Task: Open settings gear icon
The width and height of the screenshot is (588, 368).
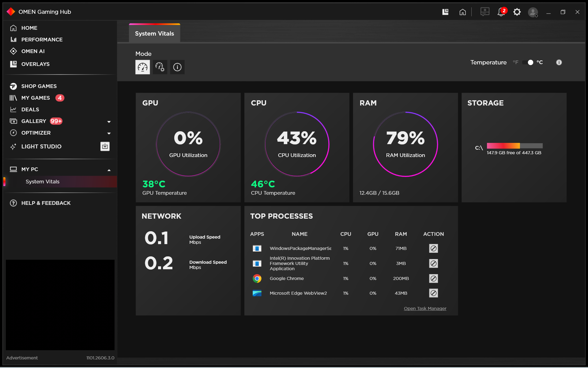Action: pyautogui.click(x=517, y=12)
